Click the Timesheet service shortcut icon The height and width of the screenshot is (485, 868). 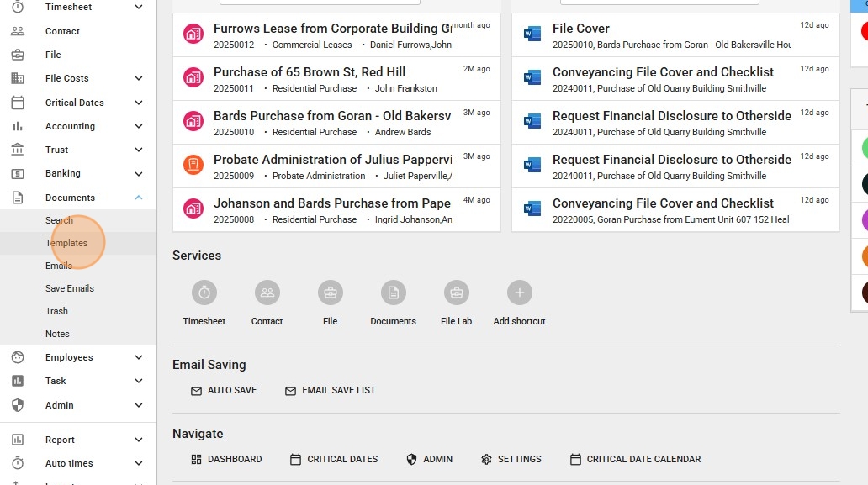click(x=204, y=293)
